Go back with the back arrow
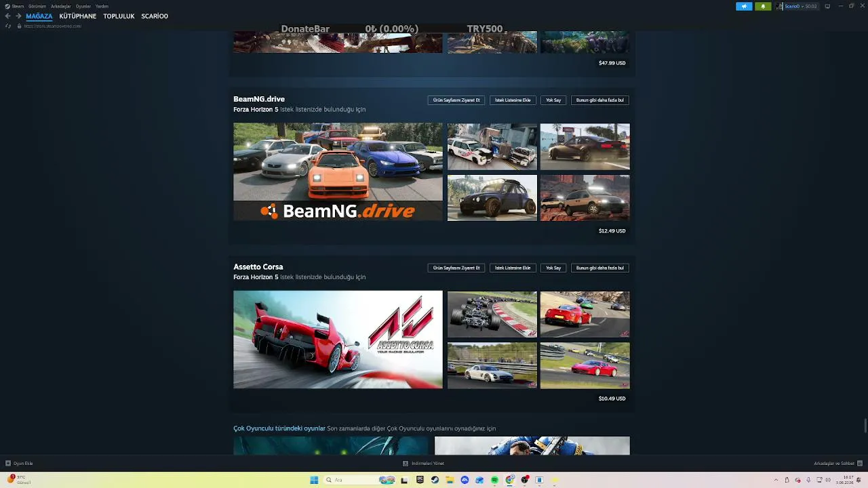This screenshot has height=488, width=868. pos(8,16)
